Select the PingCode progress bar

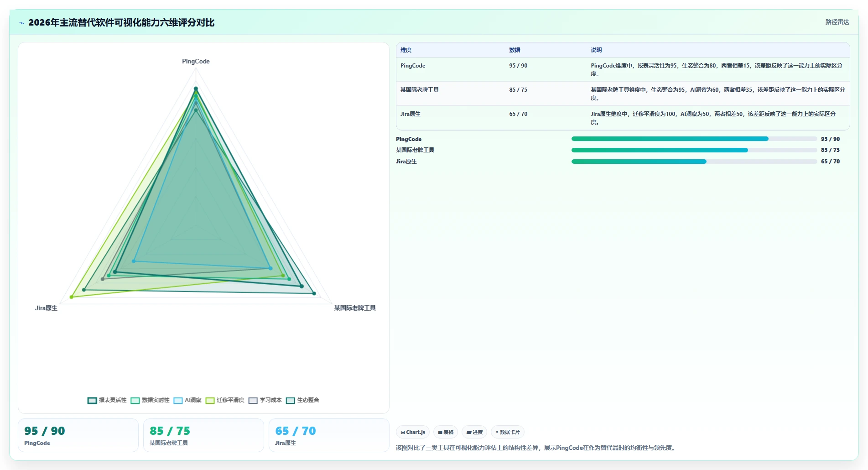pyautogui.click(x=694, y=139)
